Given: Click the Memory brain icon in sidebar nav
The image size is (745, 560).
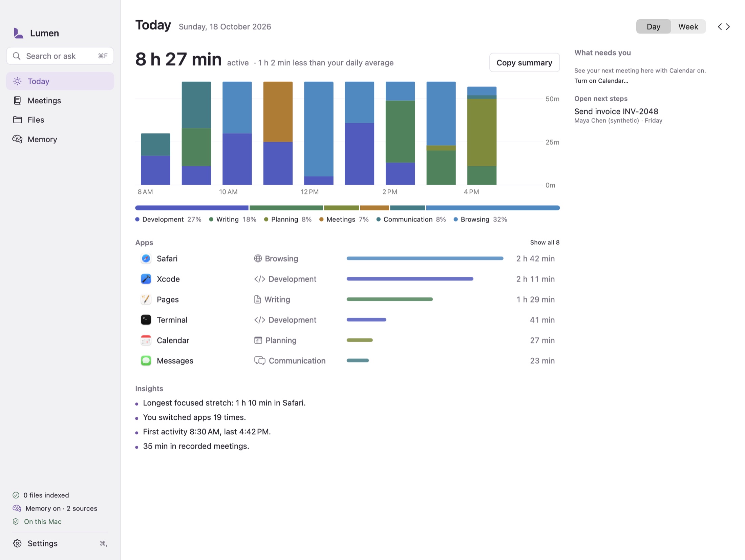Looking at the screenshot, I should point(17,139).
